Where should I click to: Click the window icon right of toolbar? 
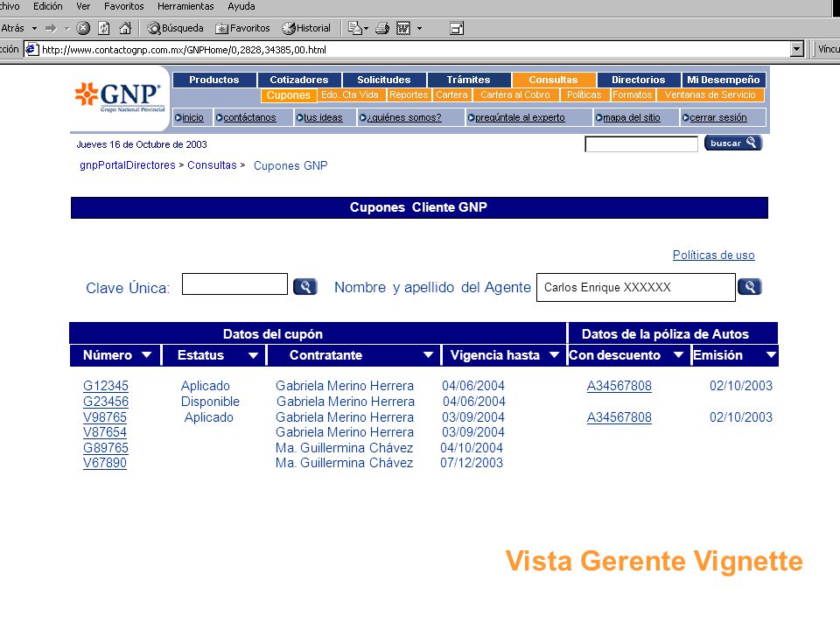[457, 28]
